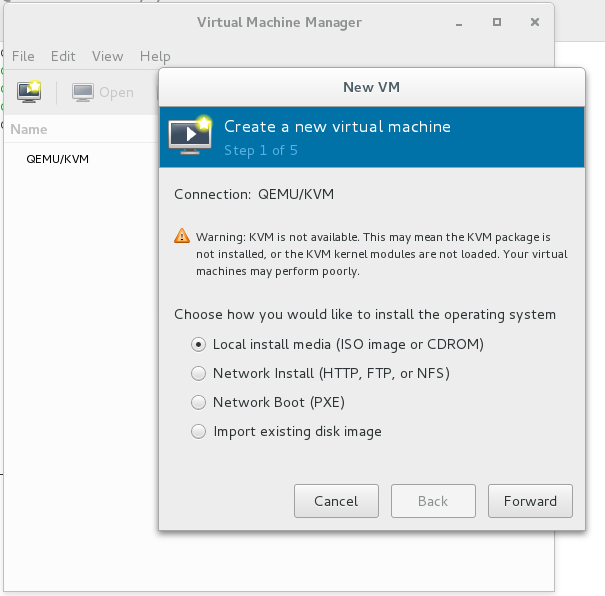Minimize the Virtual Machine Manager window
This screenshot has width=605, height=596.
pyautogui.click(x=459, y=23)
